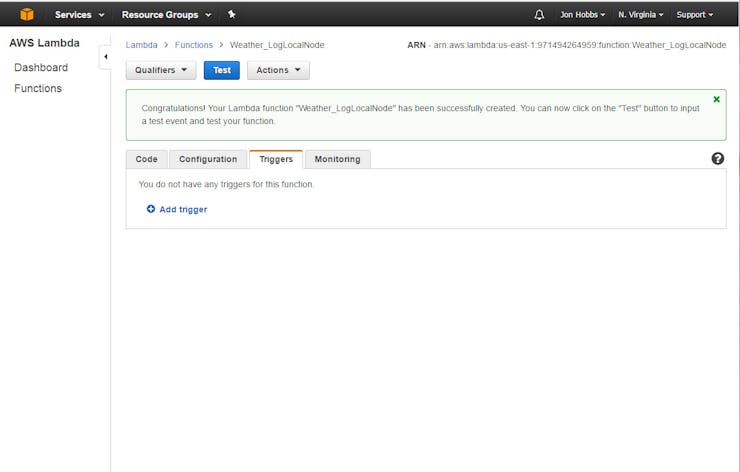Open the N. Virginia region dropdown
This screenshot has height=472, width=740.
pyautogui.click(x=640, y=15)
